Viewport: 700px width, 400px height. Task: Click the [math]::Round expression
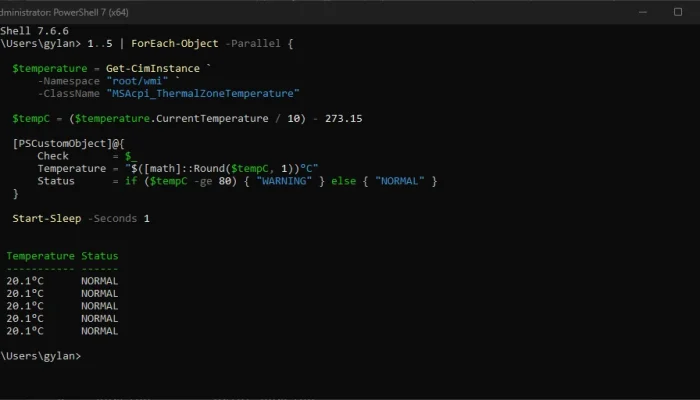(184, 168)
